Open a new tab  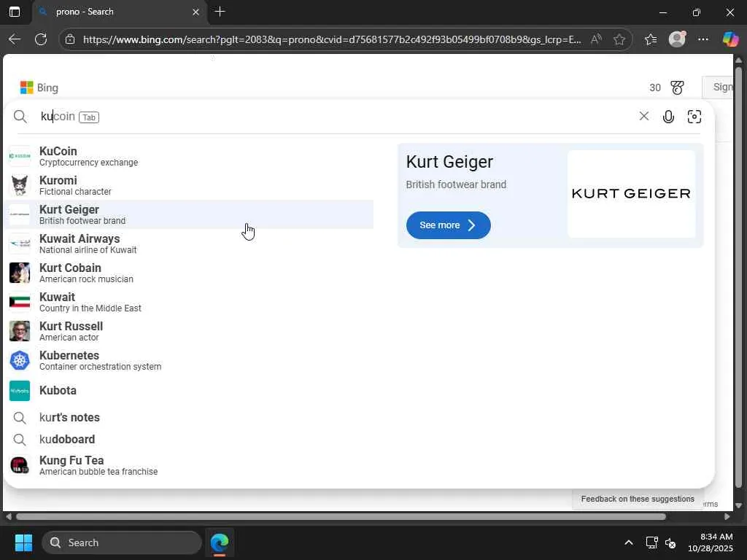220,12
